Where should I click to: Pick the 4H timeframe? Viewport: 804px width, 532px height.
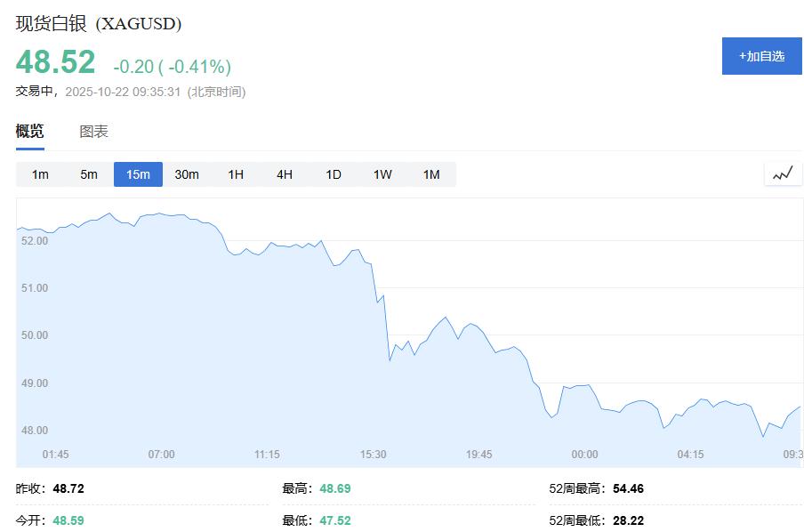[285, 174]
